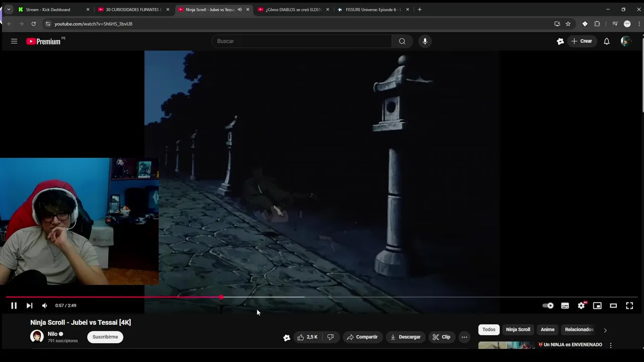The width and height of the screenshot is (644, 362).
Task: Seek on the red progress bar
Action: 114,297
